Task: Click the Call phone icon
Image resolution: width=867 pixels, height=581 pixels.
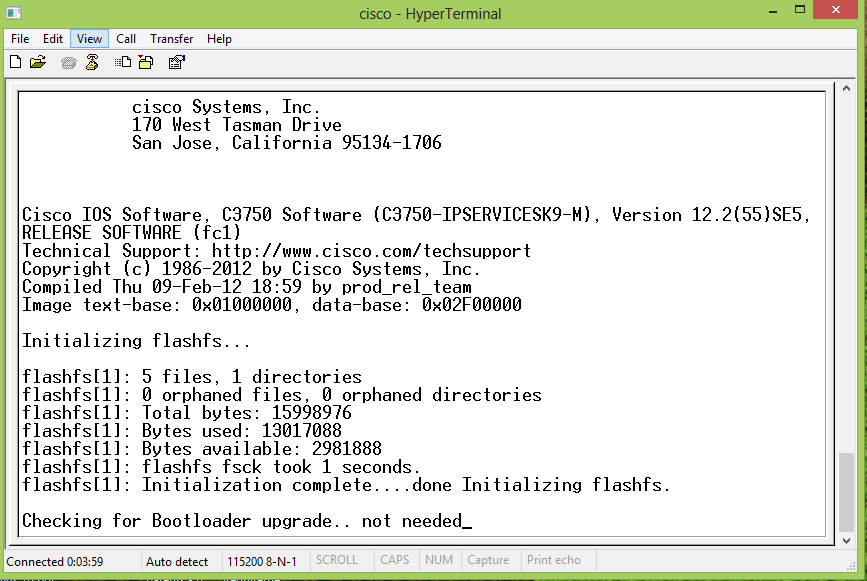Action: coord(68,61)
